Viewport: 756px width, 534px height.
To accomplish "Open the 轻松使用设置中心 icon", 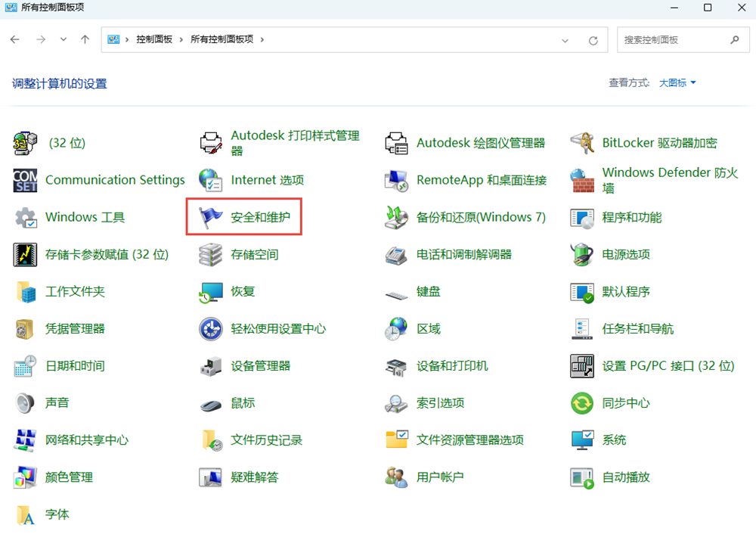I will [211, 328].
